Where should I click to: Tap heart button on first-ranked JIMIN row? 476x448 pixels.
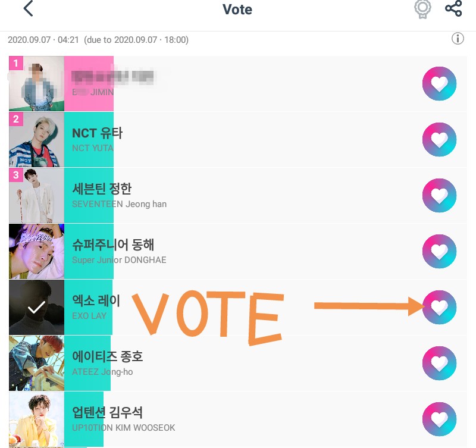[439, 83]
